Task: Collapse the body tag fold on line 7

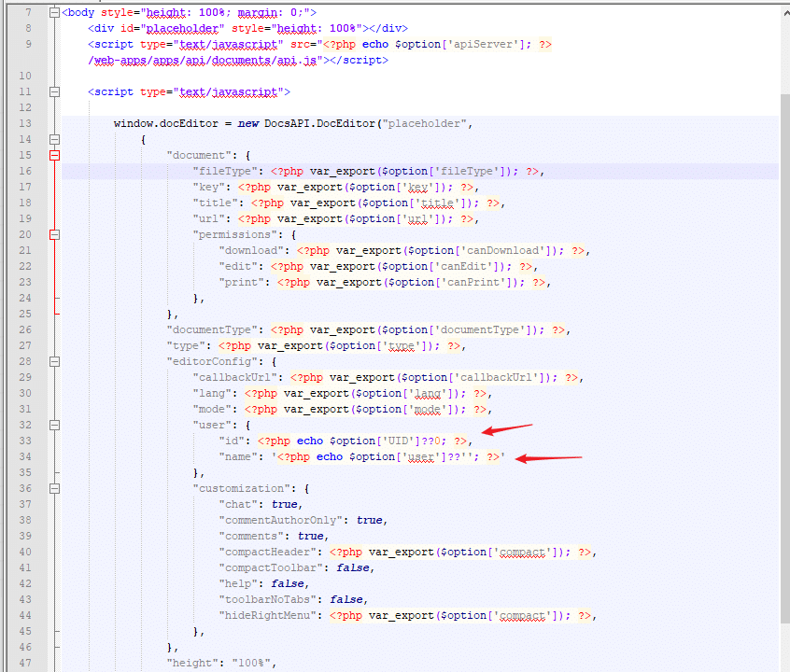Action: pos(54,13)
